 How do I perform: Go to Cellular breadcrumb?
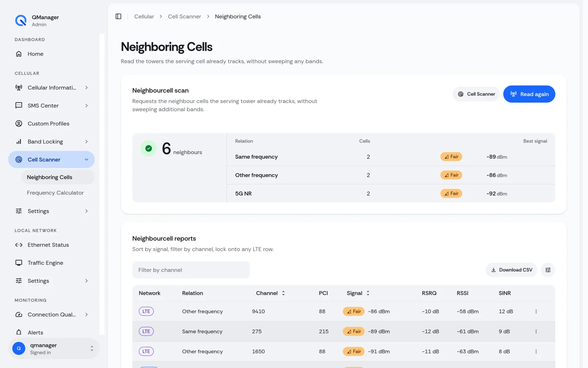144,17
